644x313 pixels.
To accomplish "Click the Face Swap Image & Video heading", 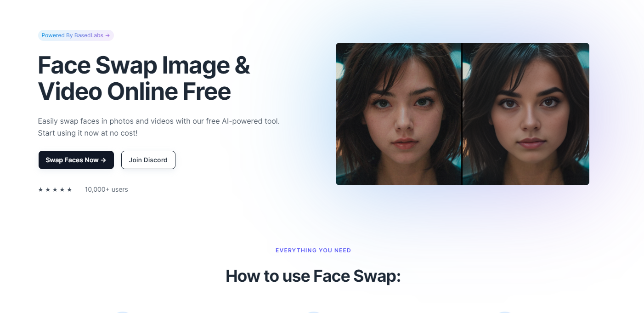I will (144, 79).
